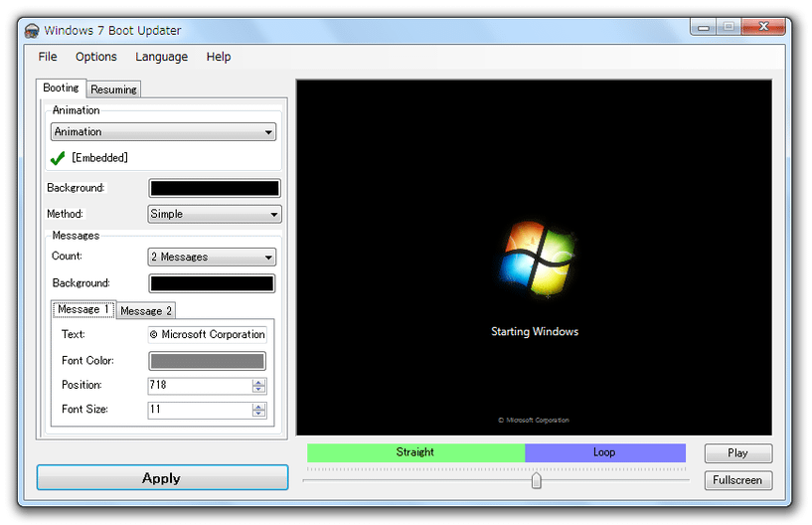Switch to the Resuming tab
The width and height of the screenshot is (812, 525).
113,89
